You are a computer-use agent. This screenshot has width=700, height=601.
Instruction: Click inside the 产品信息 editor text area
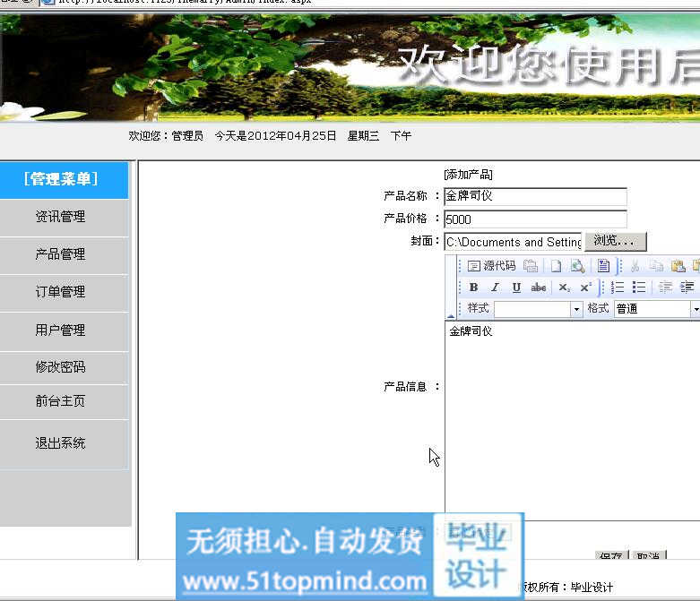click(573, 420)
